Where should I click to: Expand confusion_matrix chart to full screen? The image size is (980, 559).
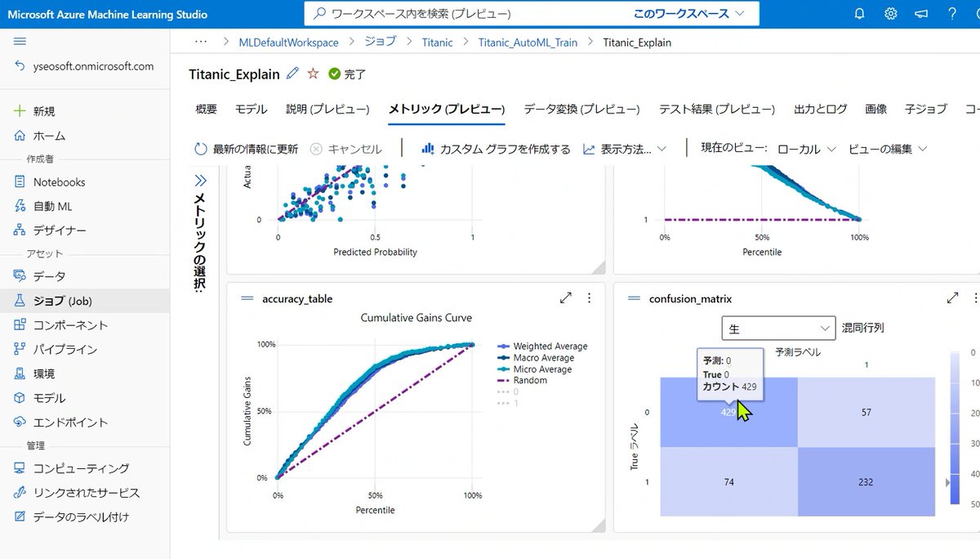952,298
